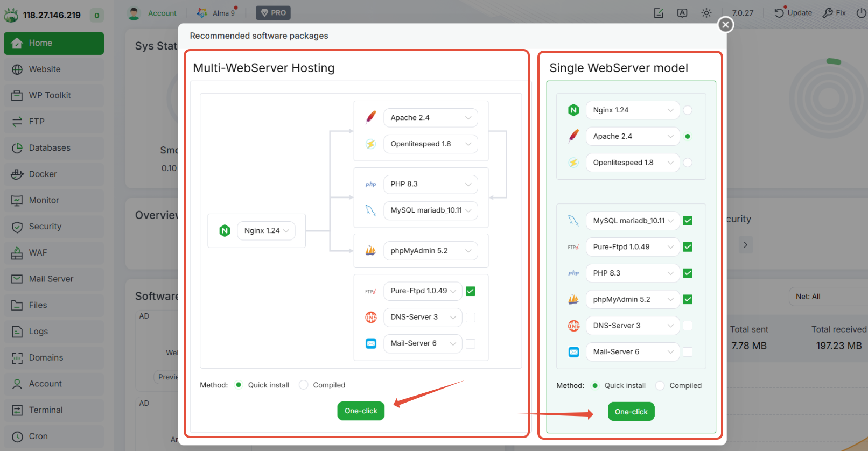Click the Security shield icon in sidebar

[17, 227]
